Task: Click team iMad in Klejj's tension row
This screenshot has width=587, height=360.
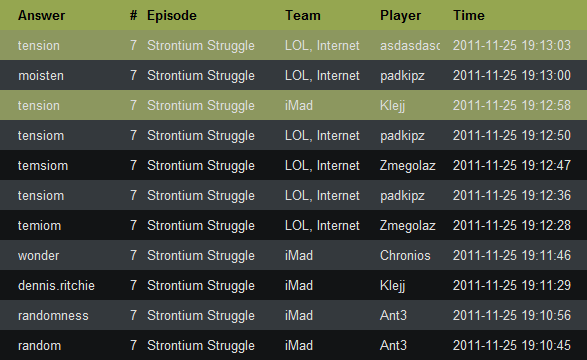Action: [x=299, y=106]
